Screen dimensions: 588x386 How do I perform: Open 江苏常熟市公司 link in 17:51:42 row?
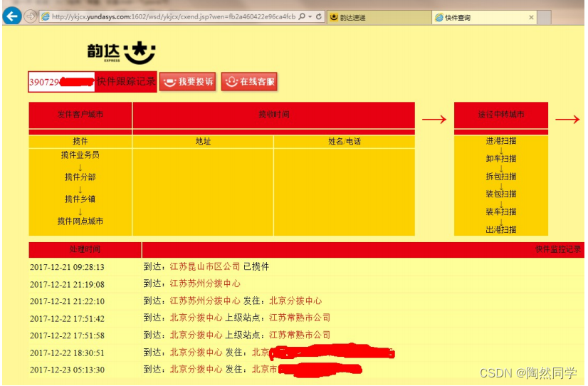tap(300, 318)
